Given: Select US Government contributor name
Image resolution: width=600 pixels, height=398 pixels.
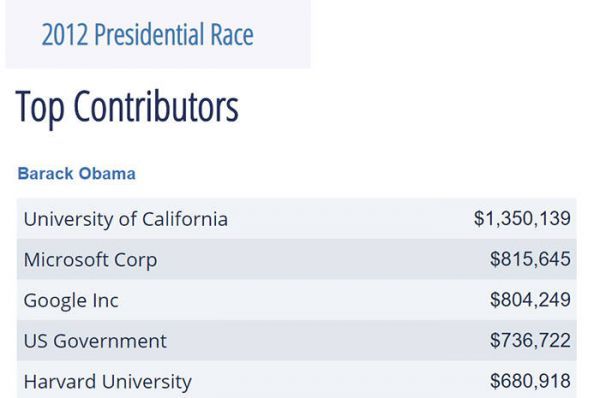Looking at the screenshot, I should click(x=95, y=341).
